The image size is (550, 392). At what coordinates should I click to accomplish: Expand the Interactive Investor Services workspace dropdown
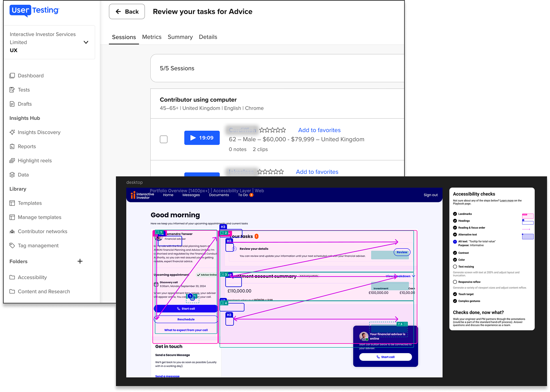[x=86, y=42]
